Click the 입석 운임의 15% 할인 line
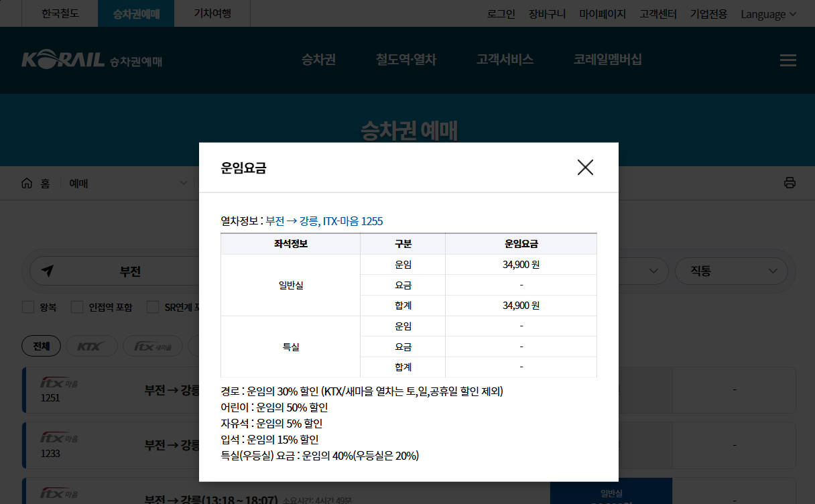815x504 pixels. pos(269,440)
